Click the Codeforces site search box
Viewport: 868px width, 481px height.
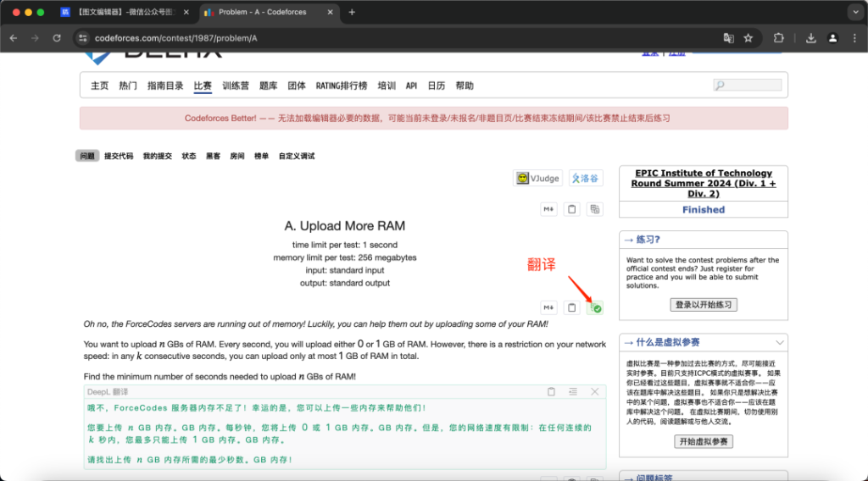click(748, 86)
